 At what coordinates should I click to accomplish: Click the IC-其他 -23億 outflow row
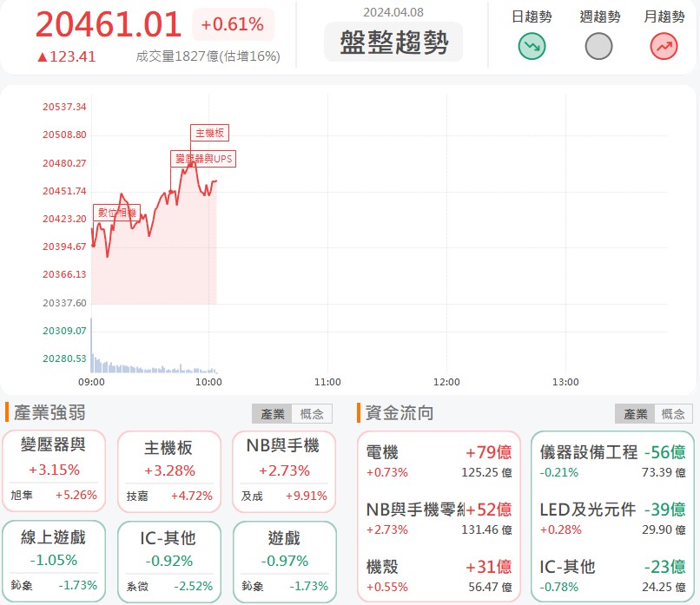(612, 576)
